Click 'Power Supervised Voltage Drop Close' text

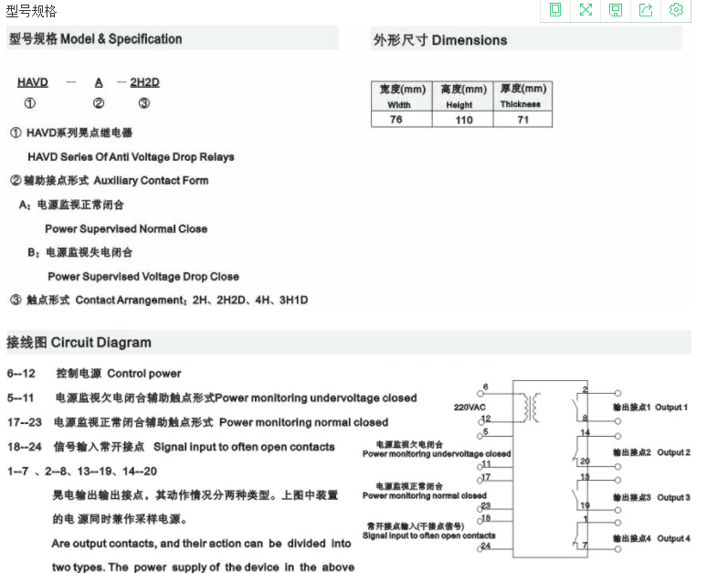point(143,277)
